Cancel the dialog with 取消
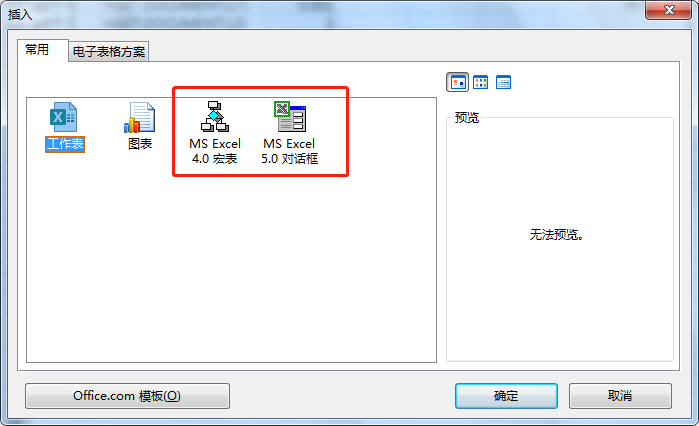This screenshot has width=699, height=426. pos(620,396)
